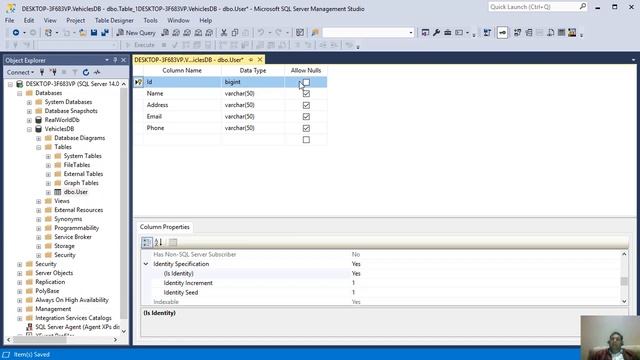Screen dimensions: 640x360
Task: Open the Tools menu
Action: pos(151,20)
